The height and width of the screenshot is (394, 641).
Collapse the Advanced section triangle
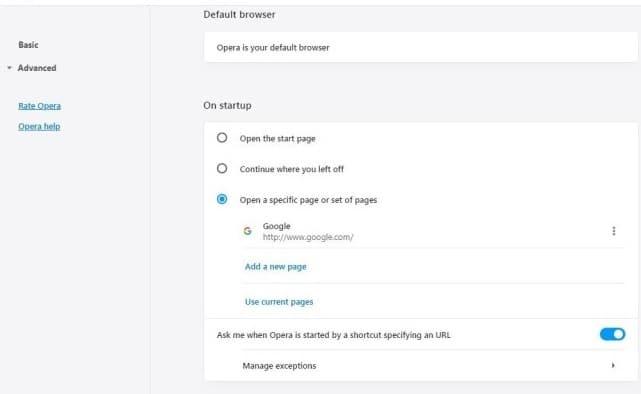(x=9, y=68)
